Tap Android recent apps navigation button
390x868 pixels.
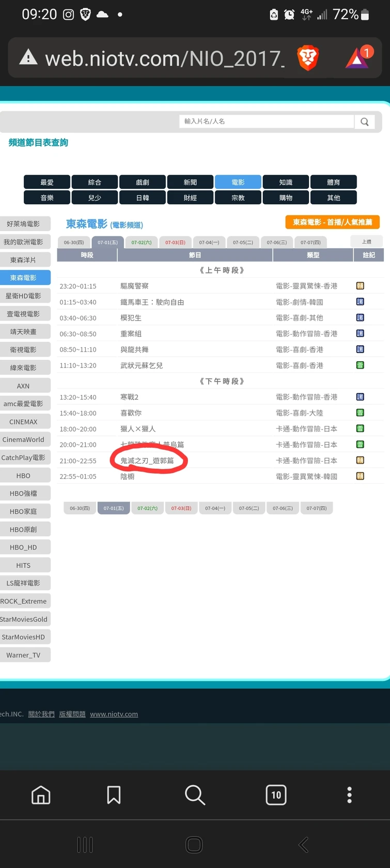(x=85, y=845)
